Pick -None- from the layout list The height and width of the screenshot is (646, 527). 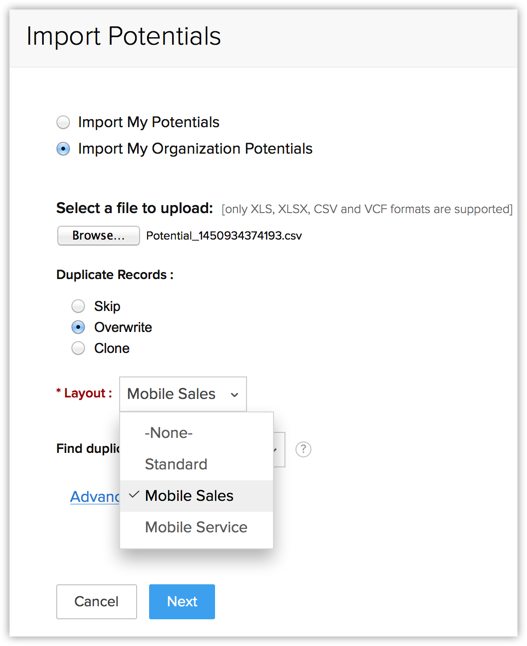click(197, 433)
